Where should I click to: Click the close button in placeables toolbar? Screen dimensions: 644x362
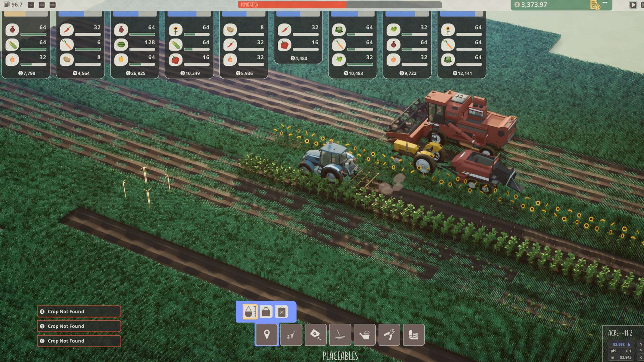coord(282,312)
